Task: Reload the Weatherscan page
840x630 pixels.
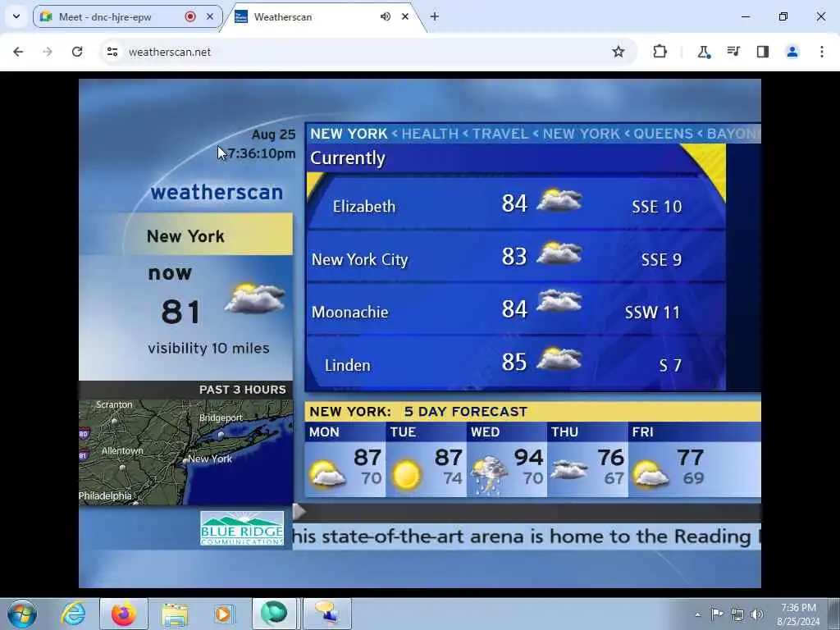Action: pos(77,52)
